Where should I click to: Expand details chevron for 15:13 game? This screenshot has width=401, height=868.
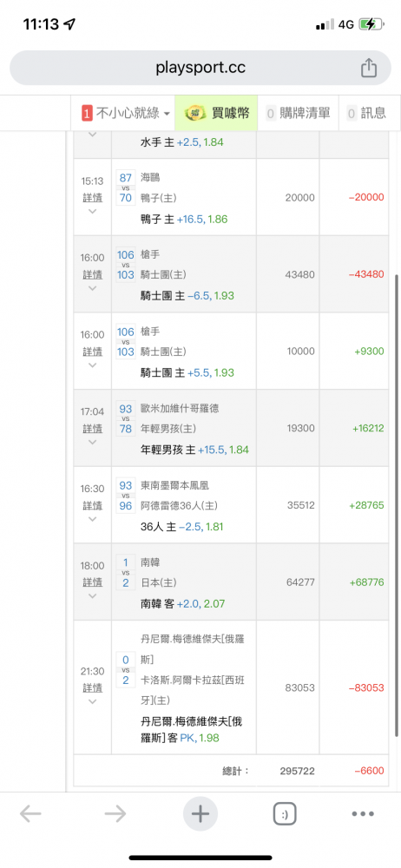click(93, 211)
